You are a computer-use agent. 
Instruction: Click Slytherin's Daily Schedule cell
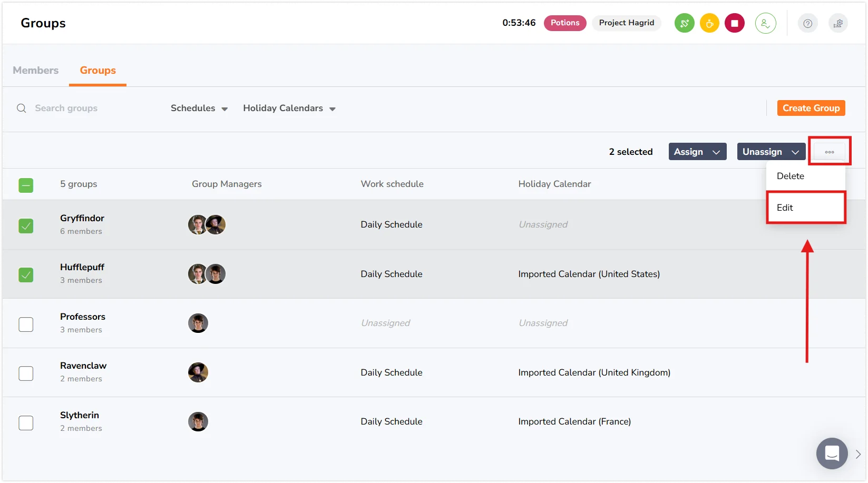coord(392,421)
